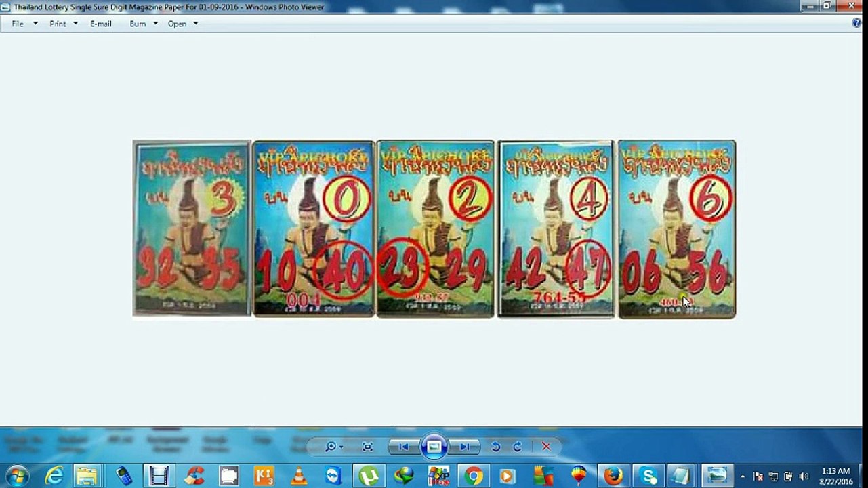Launch uTorrent from the taskbar

pos(369,476)
